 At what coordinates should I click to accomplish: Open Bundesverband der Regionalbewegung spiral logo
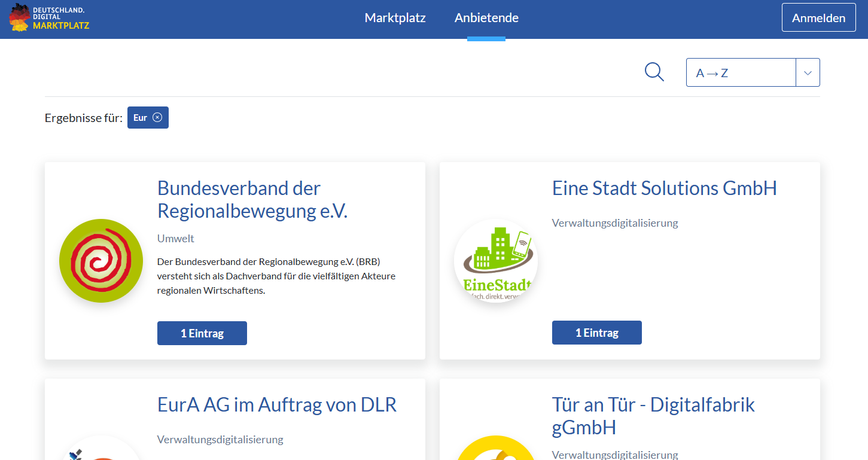(x=101, y=261)
